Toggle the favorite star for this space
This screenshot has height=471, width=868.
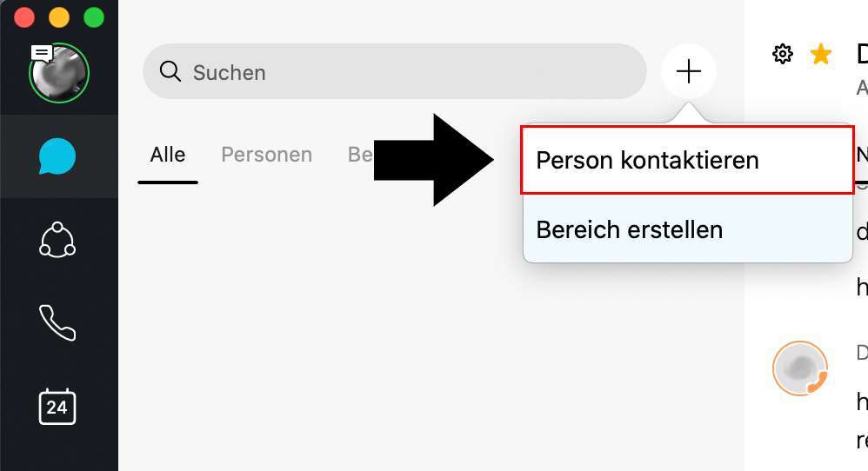(x=820, y=55)
